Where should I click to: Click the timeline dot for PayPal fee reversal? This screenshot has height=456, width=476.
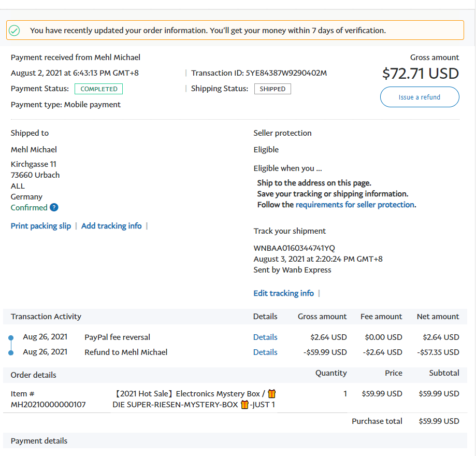tap(10, 338)
